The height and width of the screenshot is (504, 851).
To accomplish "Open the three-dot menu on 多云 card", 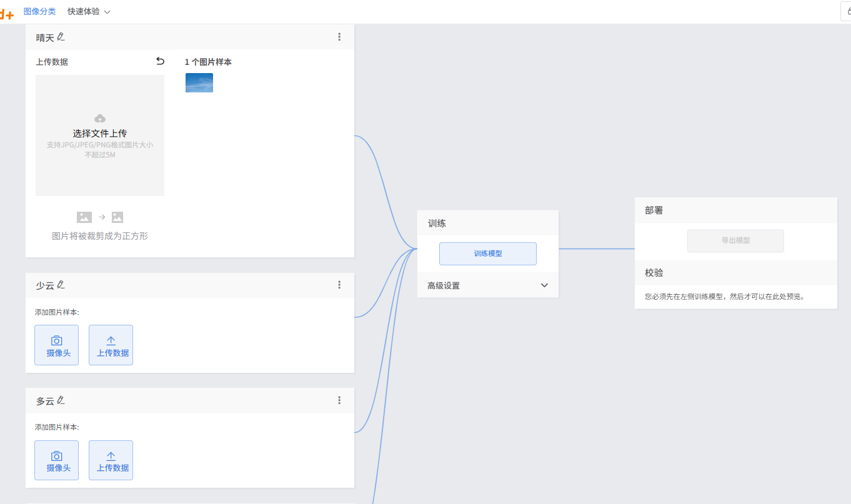I will (x=339, y=400).
